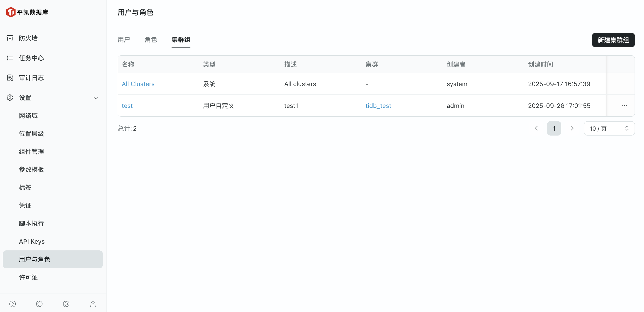This screenshot has width=644, height=312.
Task: Switch to the 角色 tab
Action: 150,40
